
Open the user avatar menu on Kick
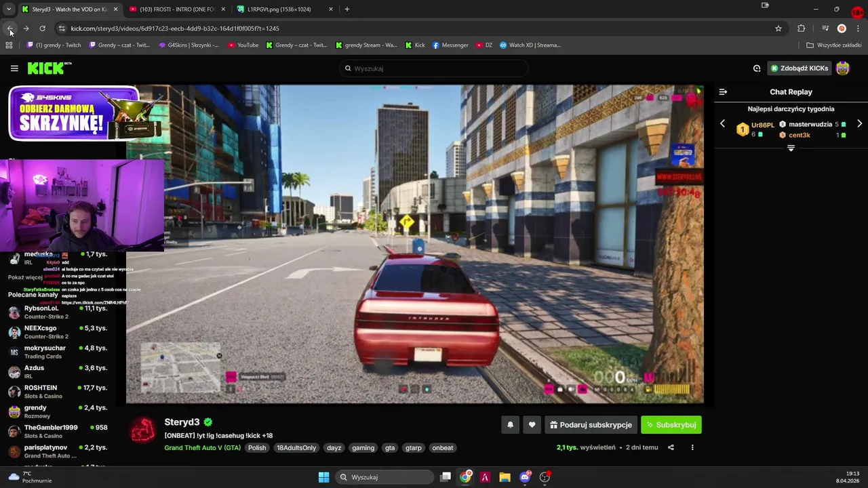[843, 68]
